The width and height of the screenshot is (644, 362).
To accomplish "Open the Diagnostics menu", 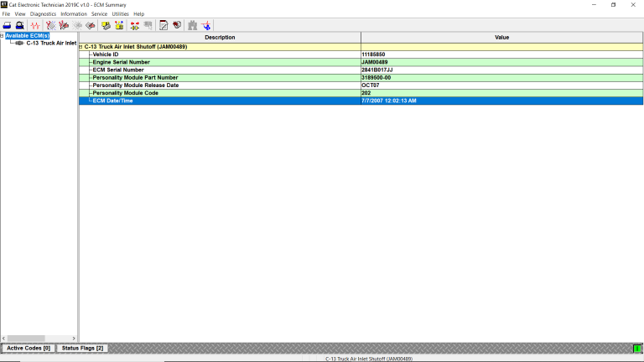I will 43,14.
